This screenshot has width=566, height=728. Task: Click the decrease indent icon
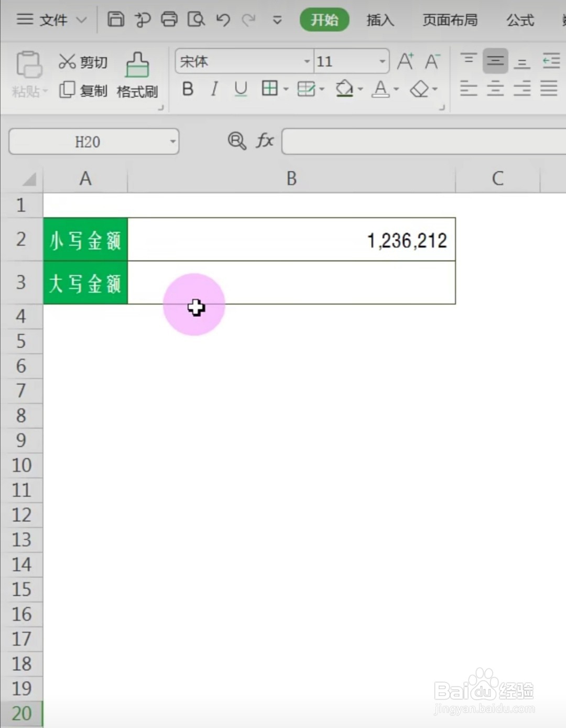550,61
